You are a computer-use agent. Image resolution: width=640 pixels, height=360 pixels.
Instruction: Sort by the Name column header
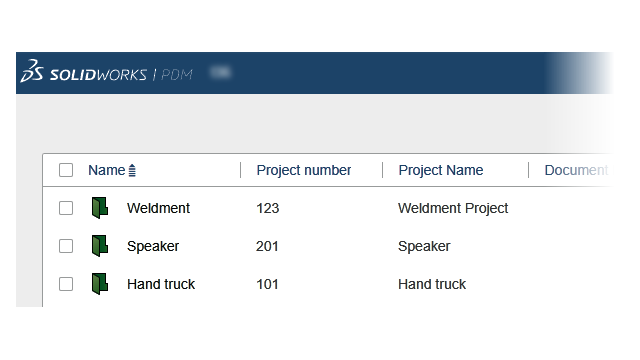[107, 170]
